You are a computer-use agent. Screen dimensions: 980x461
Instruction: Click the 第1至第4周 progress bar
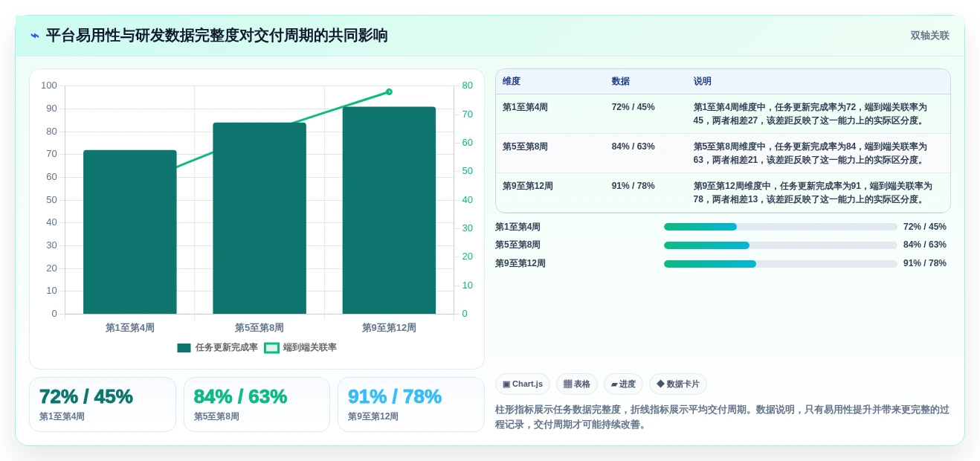(781, 227)
